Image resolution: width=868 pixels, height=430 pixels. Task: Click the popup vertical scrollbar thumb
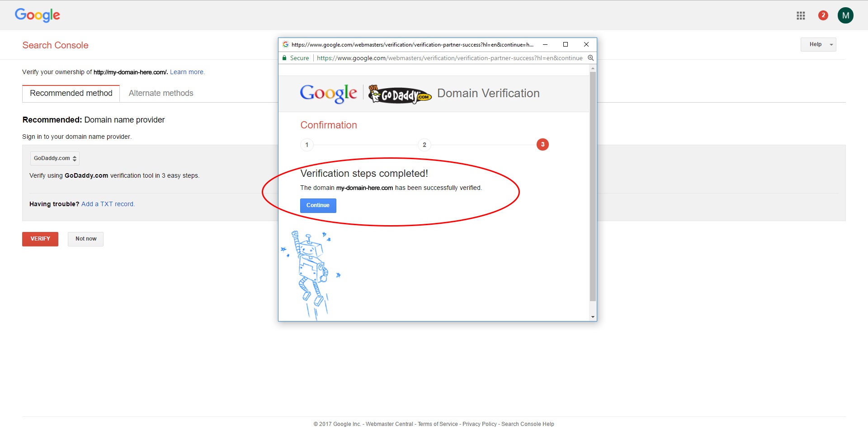(593, 186)
